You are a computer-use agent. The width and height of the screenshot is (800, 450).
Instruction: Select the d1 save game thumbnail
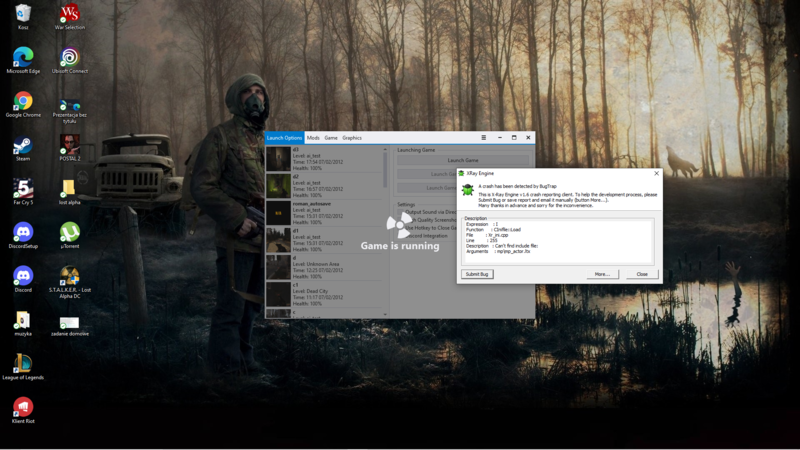pyautogui.click(x=278, y=240)
